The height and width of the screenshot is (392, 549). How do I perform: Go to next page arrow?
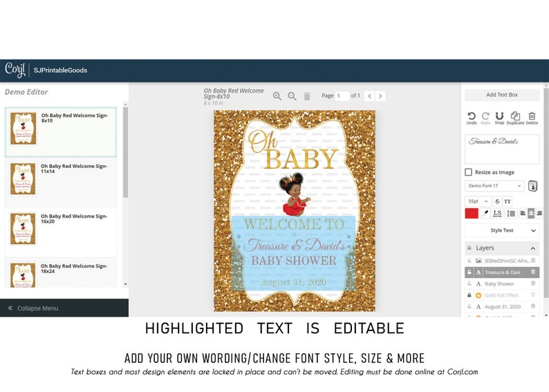380,96
